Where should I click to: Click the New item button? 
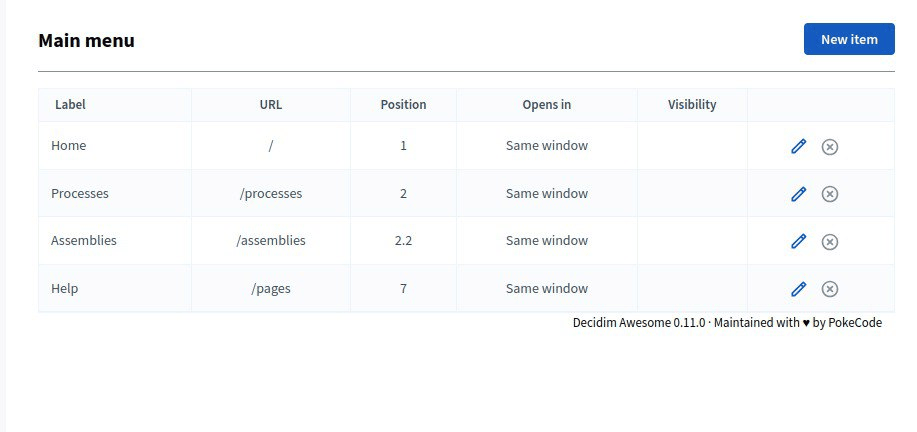click(849, 39)
